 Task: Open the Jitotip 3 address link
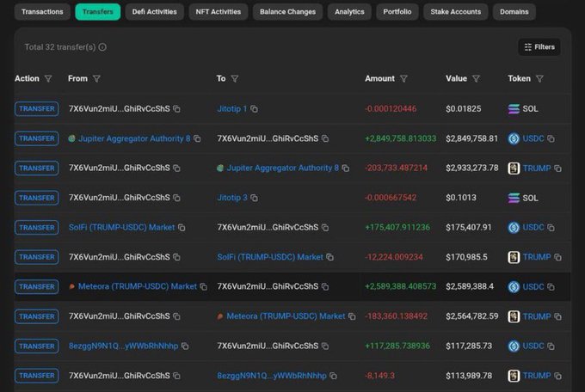[x=232, y=198]
